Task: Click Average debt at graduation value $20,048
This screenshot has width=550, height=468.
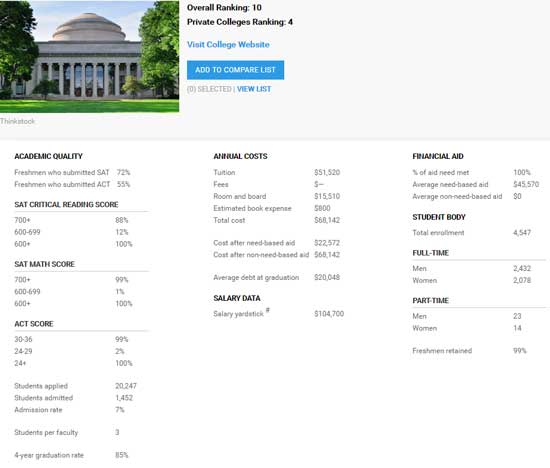Action: click(327, 277)
